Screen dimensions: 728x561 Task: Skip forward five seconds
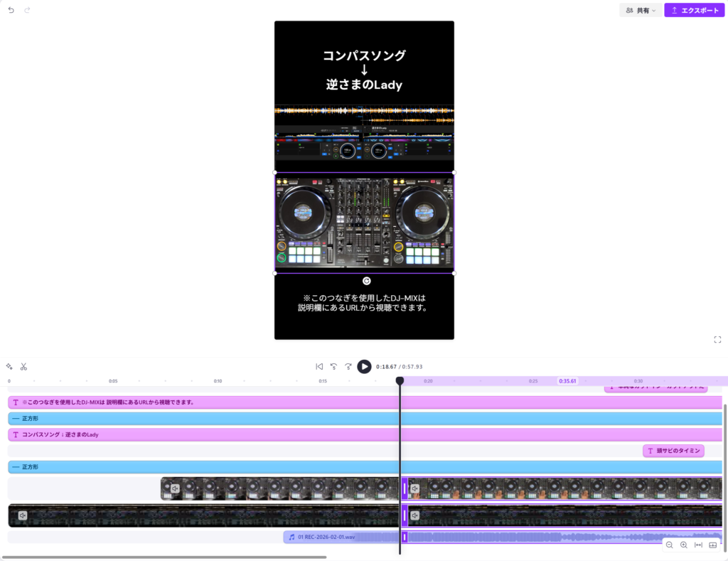click(x=348, y=367)
